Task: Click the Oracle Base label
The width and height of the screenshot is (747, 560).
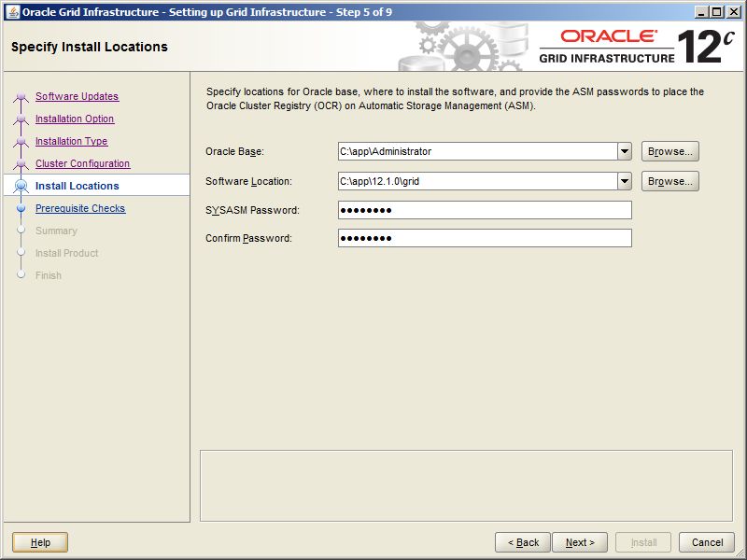Action: tap(234, 151)
